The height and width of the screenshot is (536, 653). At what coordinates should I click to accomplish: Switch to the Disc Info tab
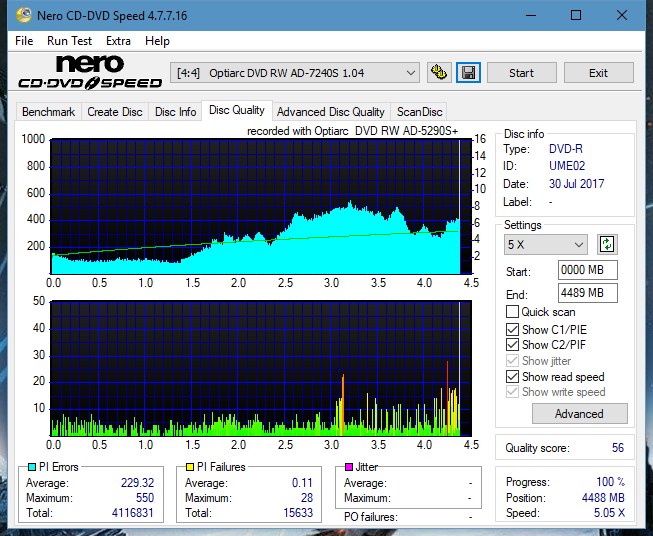click(x=175, y=112)
